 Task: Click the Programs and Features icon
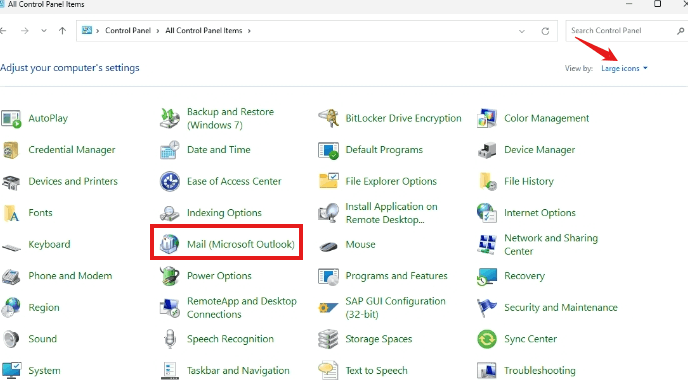point(328,276)
